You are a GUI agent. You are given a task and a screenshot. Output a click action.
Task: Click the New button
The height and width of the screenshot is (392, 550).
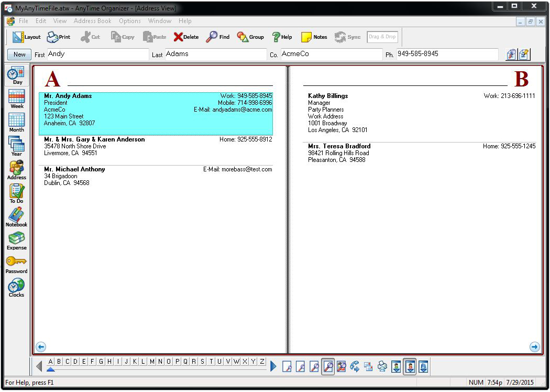[x=19, y=54]
